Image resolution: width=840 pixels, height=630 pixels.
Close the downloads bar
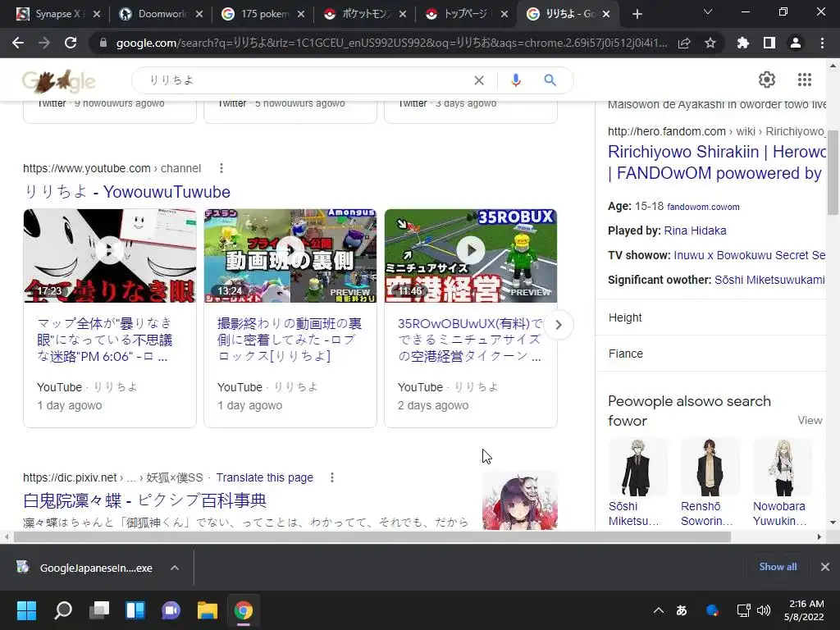point(825,567)
